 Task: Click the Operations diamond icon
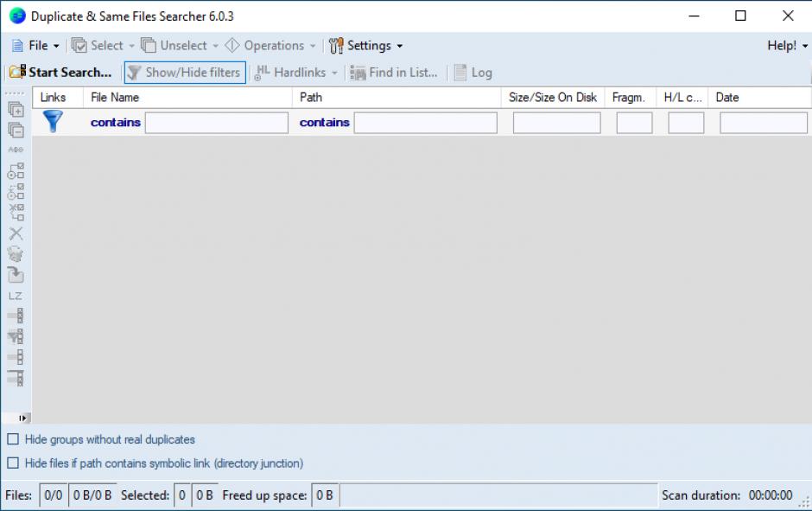point(232,45)
